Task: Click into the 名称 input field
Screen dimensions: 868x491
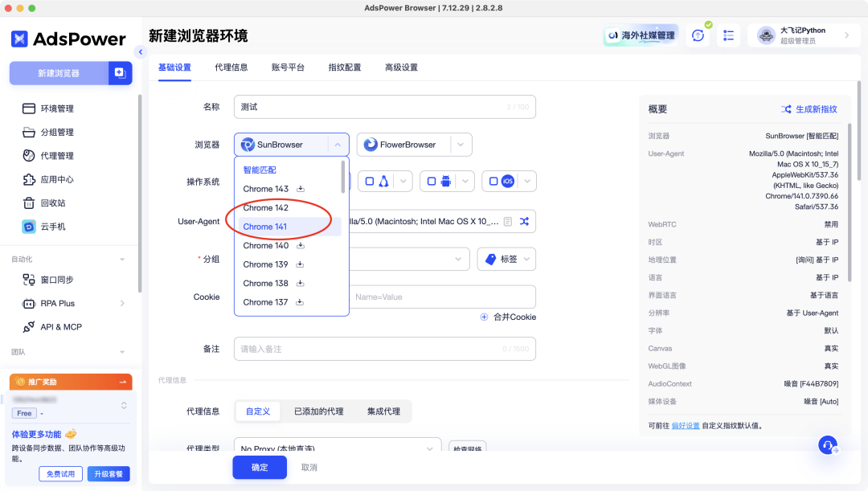Action: [x=385, y=107]
